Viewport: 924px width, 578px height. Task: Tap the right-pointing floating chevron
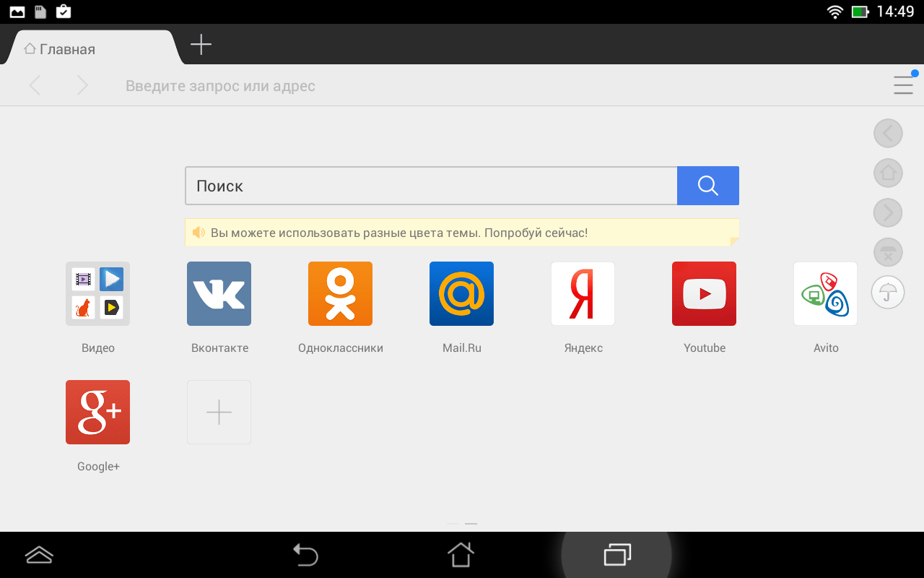[888, 212]
